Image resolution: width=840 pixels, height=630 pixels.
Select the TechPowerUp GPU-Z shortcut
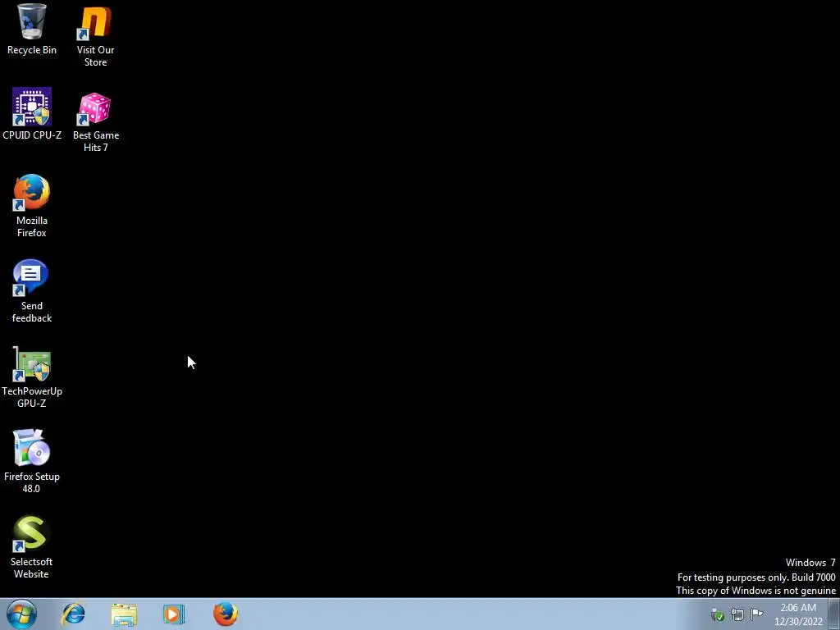click(32, 377)
